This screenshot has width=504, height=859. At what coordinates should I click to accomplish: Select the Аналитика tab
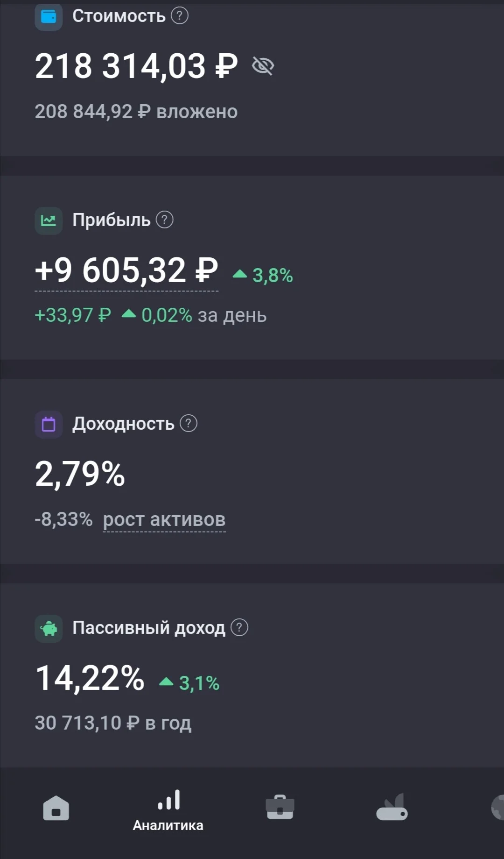168,810
